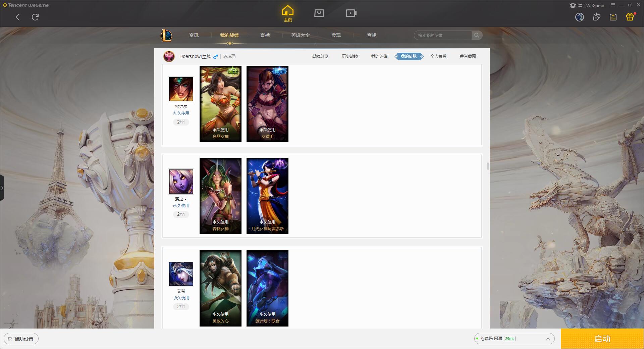Open the 主页 home icon

287,14
